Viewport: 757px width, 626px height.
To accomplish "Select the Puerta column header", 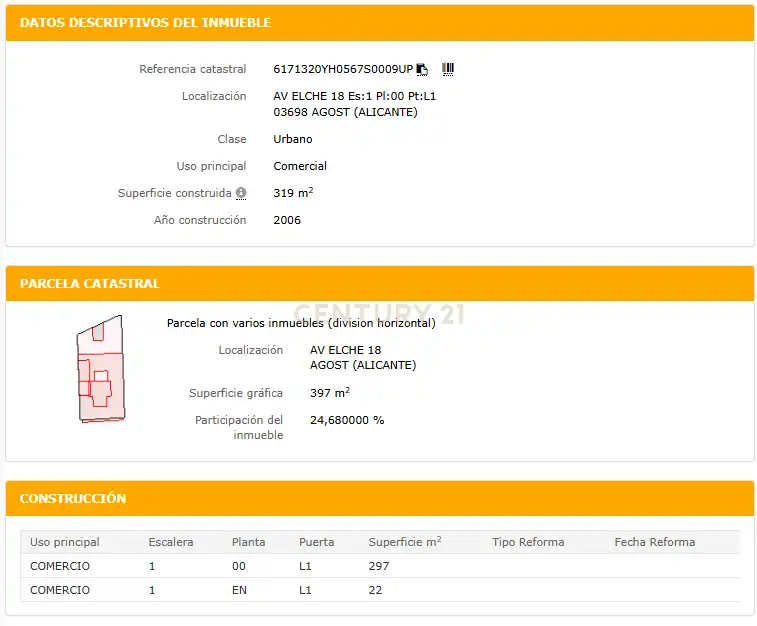I will (316, 542).
